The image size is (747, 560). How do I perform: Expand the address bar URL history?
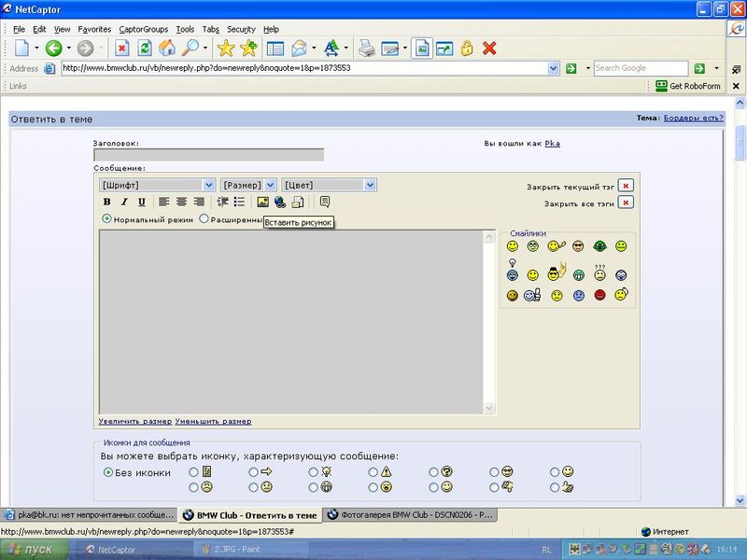pyautogui.click(x=553, y=68)
